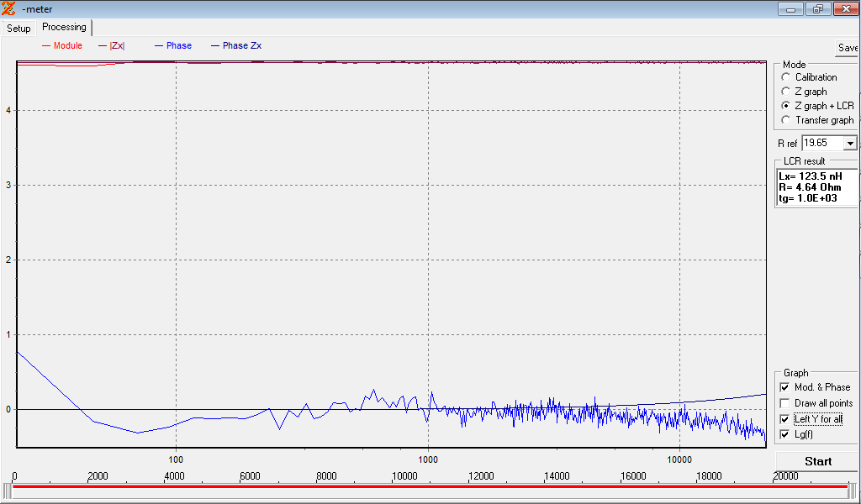Click the R ref value field 19.65
861x504 pixels.
822,143
